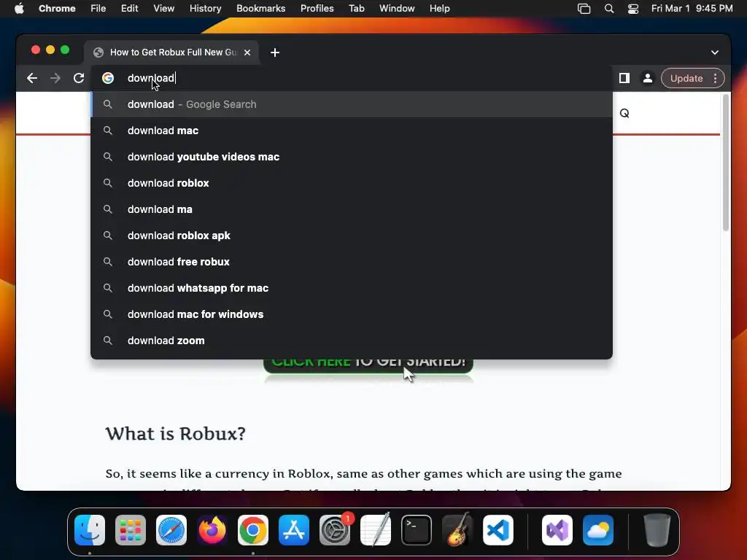This screenshot has width=747, height=560.
Task: Choose the 'download mac' suggestion
Action: [x=352, y=131]
